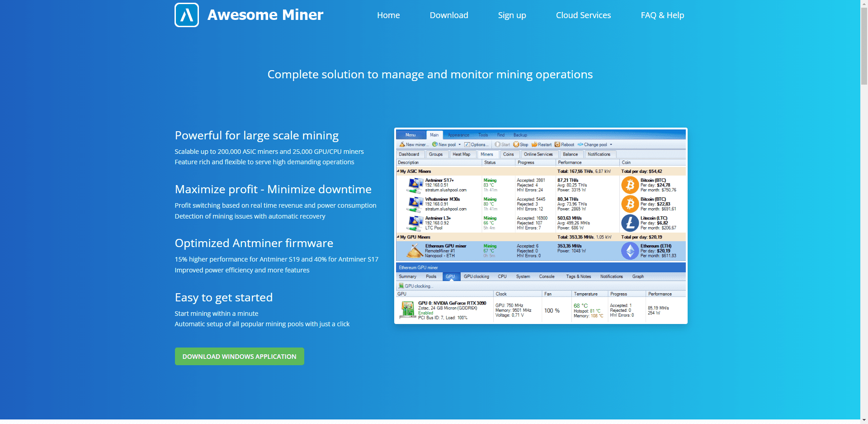Open the Change pool dropdown arrow
This screenshot has width=868, height=424.
click(611, 145)
